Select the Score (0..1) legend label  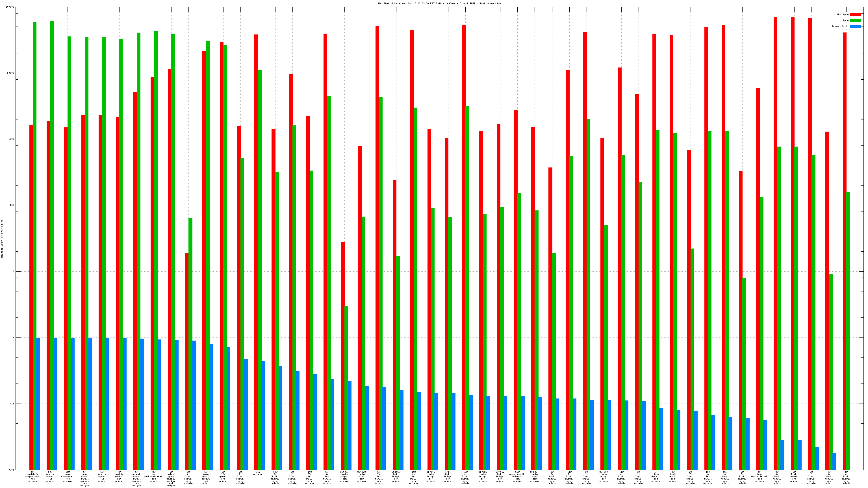click(840, 26)
